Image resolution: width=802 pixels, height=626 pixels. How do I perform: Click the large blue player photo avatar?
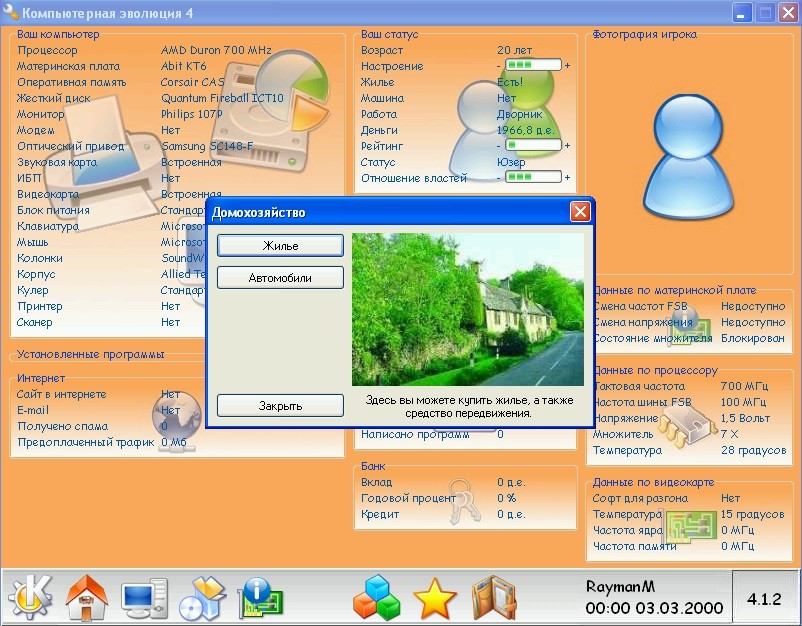point(688,155)
